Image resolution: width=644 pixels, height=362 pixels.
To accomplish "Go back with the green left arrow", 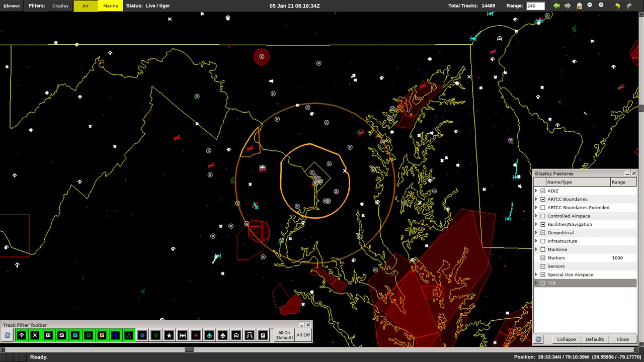I will tap(556, 6).
